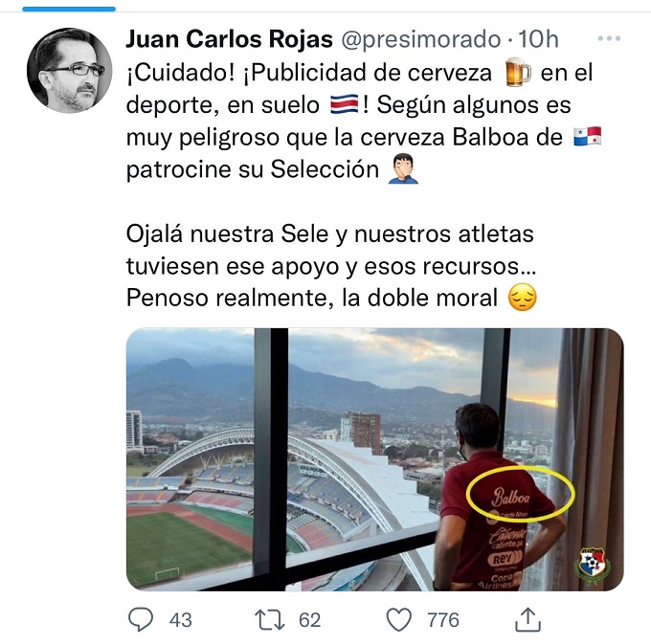Screen dimensions: 651x644
Task: Open the share upload icon
Action: click(528, 619)
